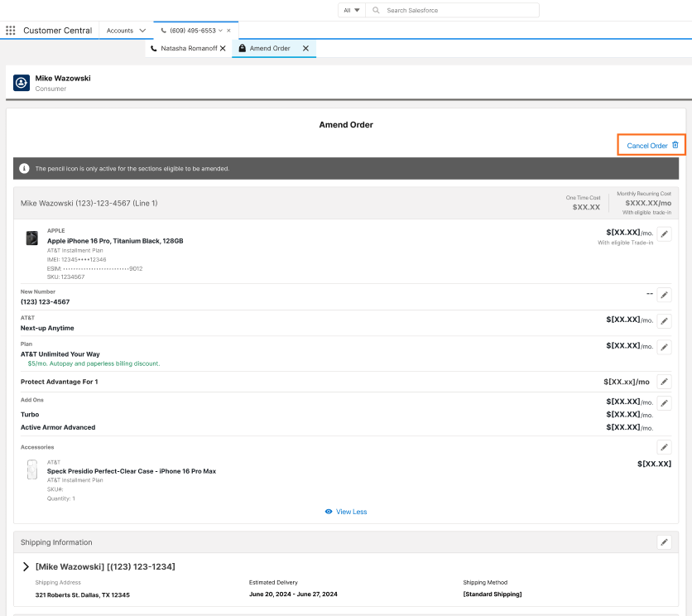Edit Protect Advantage For 1
Image resolution: width=692 pixels, height=616 pixels.
coord(664,382)
